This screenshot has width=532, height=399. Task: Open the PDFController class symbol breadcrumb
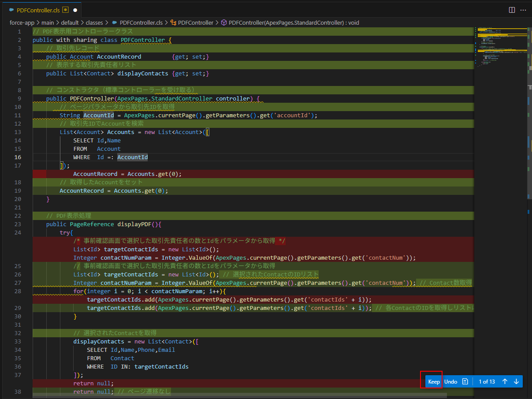[x=195, y=22]
